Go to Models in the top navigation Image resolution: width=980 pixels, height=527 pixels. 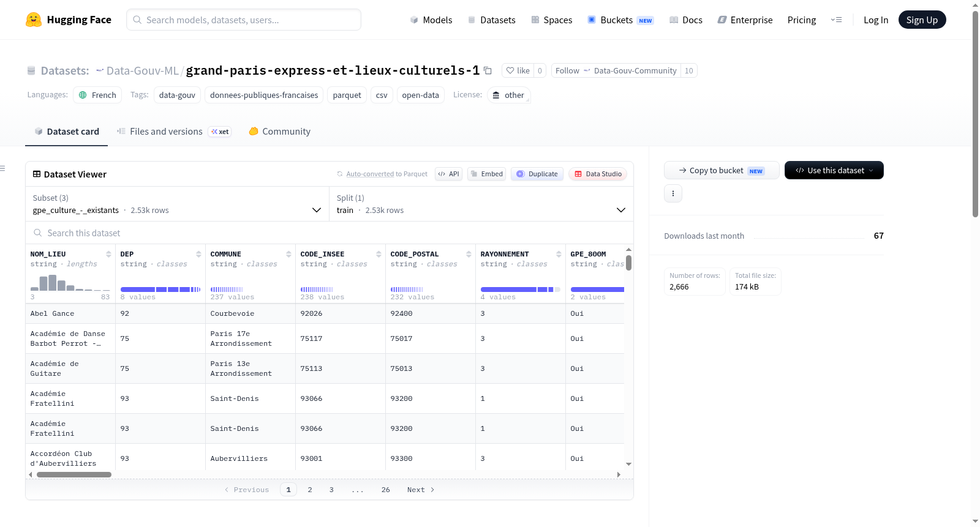click(x=431, y=20)
